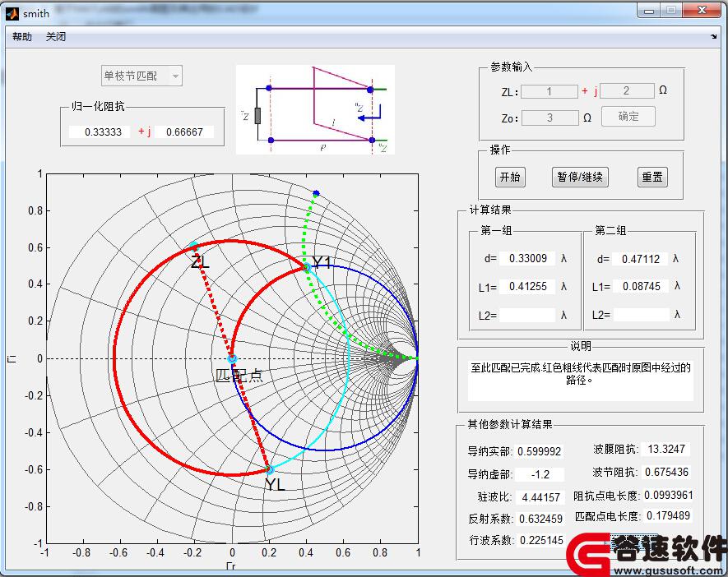Click the ZL point on the Smith chart
Image resolution: width=728 pixels, height=577 pixels.
(x=194, y=247)
